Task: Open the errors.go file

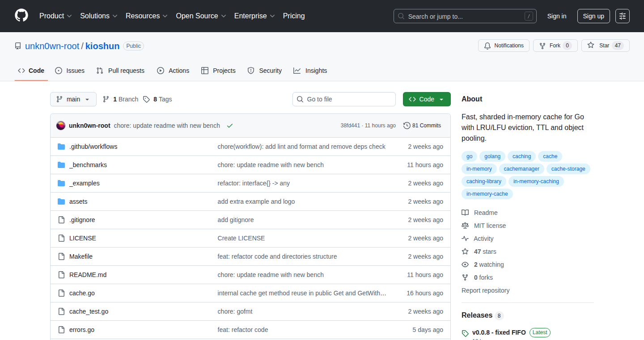Action: point(82,330)
